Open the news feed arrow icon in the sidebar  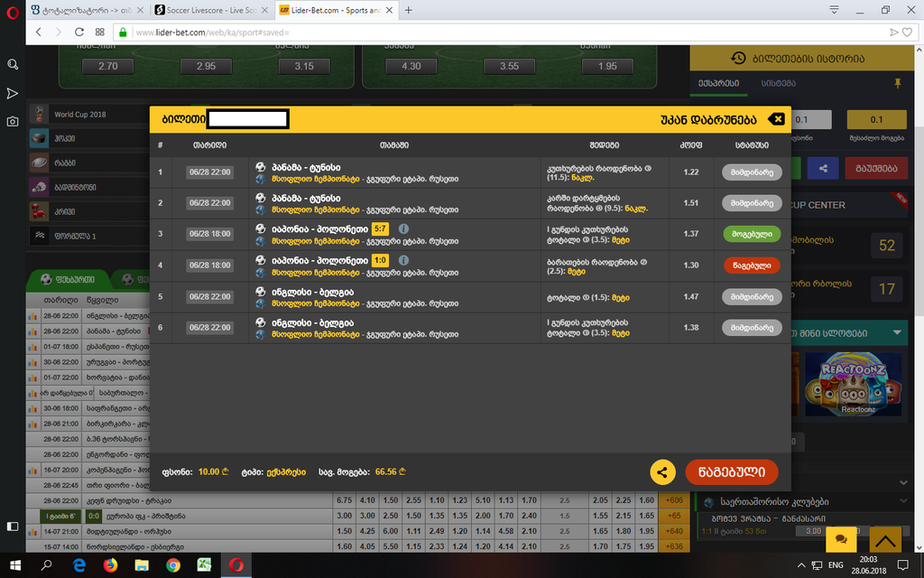(x=13, y=93)
